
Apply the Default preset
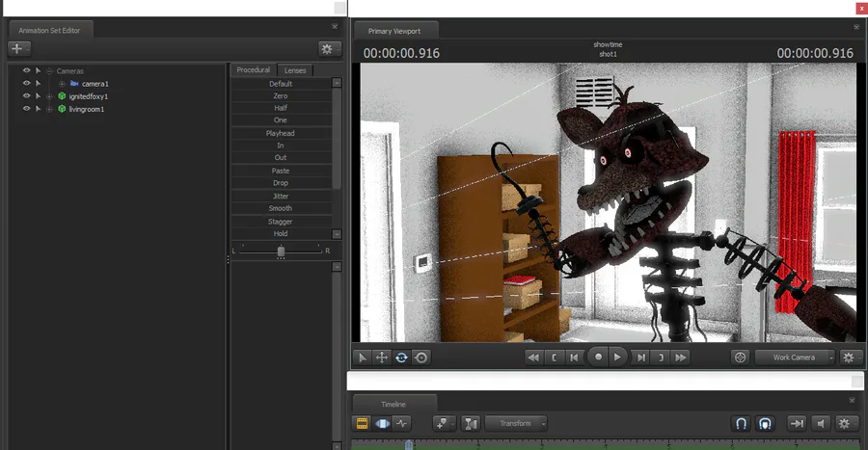(x=281, y=84)
